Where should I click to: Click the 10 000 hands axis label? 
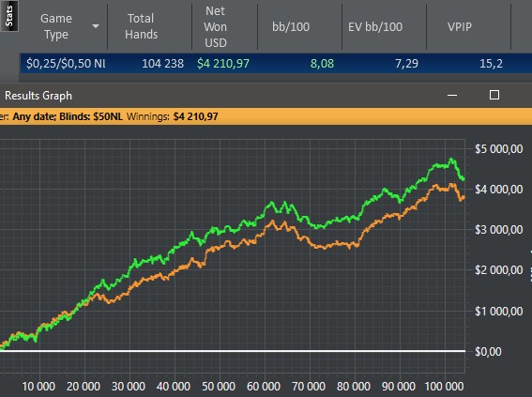(x=38, y=386)
